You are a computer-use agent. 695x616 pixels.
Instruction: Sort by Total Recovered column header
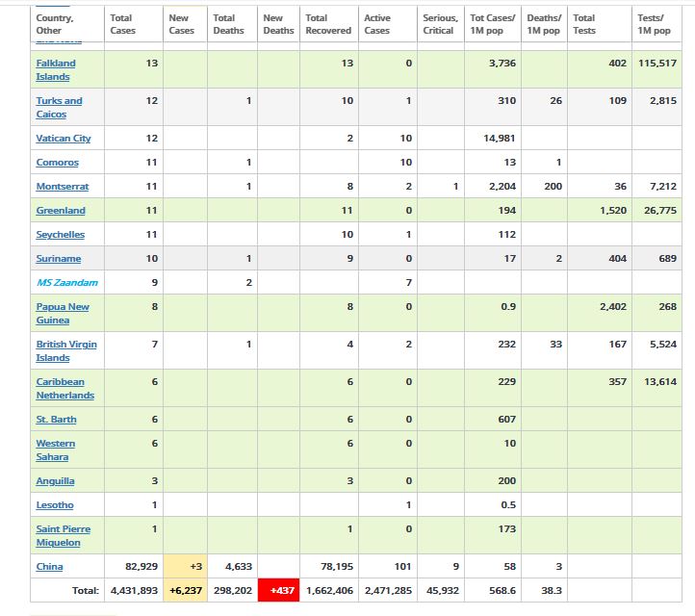328,24
